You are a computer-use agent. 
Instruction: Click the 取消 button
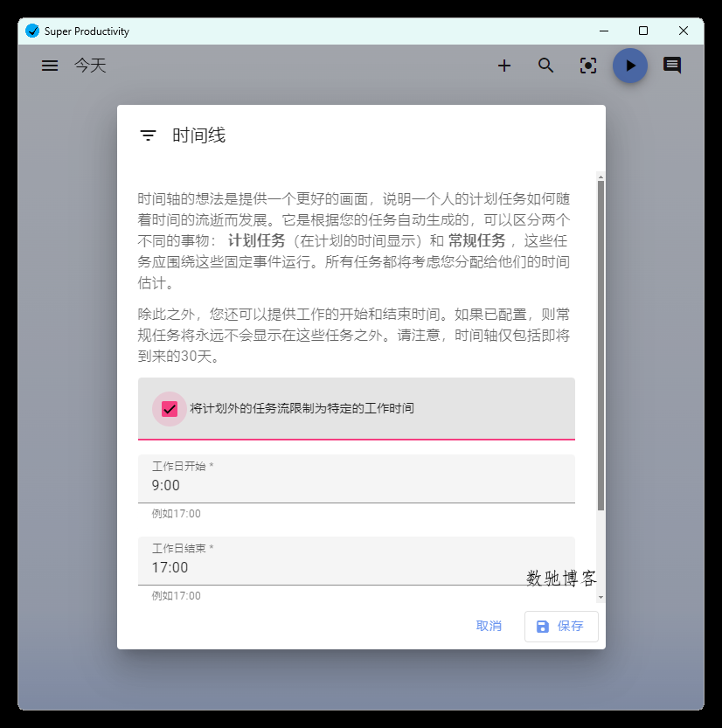click(x=489, y=626)
